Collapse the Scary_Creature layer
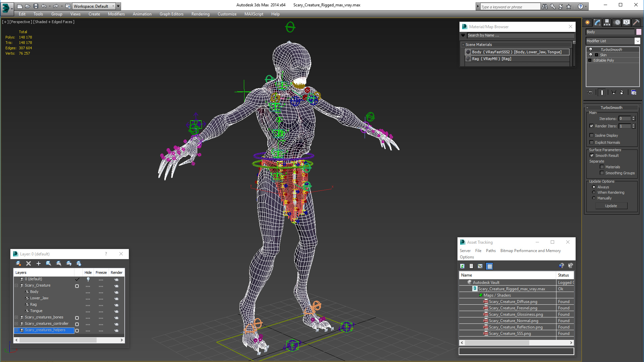644x362 pixels. click(x=16, y=286)
